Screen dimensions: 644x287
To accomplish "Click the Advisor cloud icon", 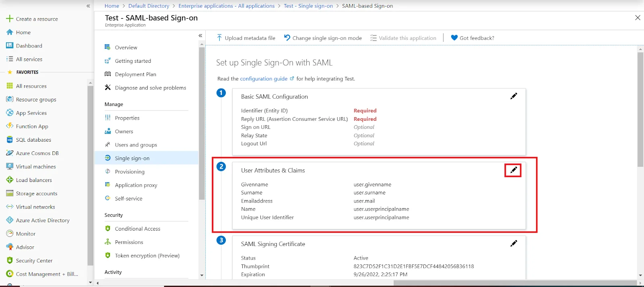I will click(x=10, y=247).
